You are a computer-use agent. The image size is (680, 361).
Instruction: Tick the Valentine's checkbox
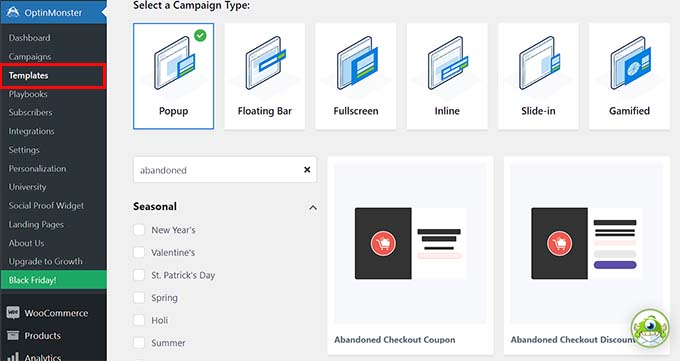click(139, 252)
